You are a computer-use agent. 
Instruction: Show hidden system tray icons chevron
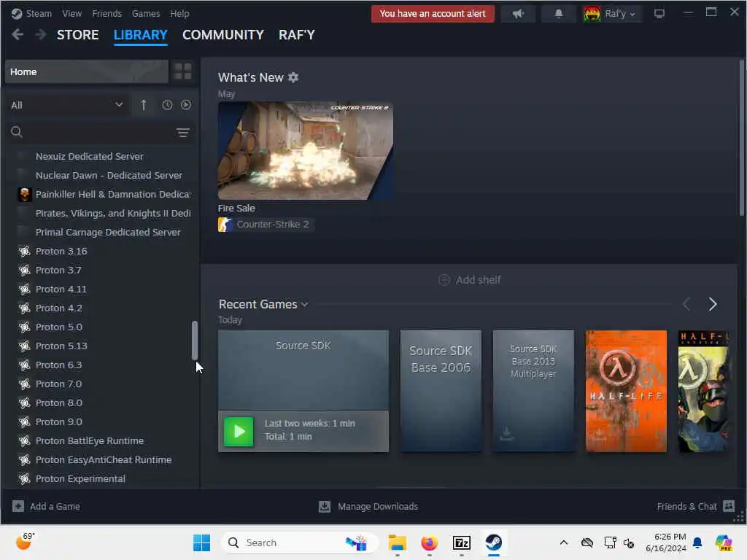pos(564,542)
